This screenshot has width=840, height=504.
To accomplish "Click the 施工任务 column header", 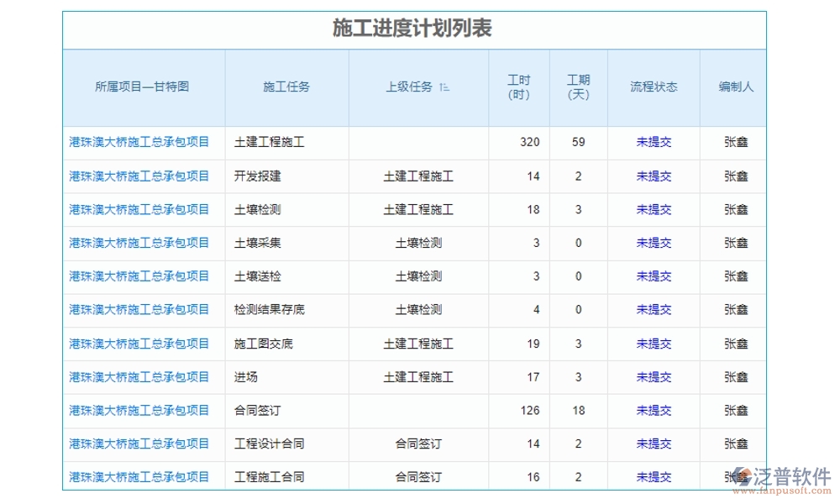I will click(x=286, y=87).
